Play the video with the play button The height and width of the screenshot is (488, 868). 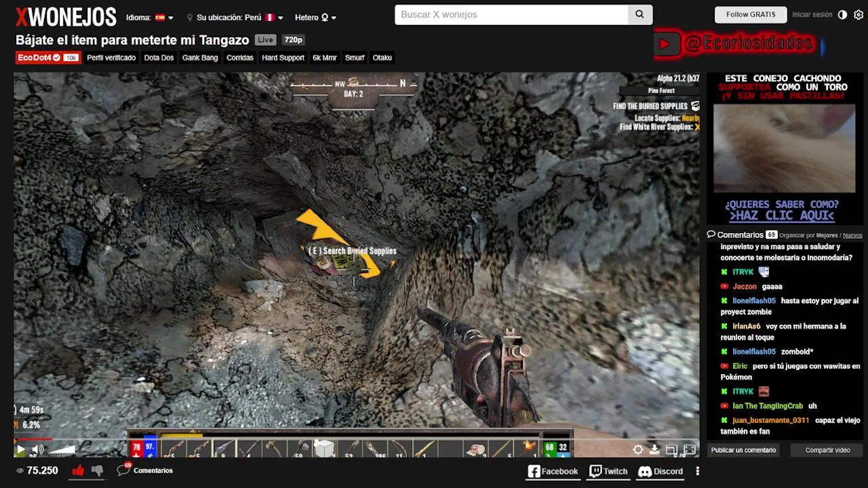21,449
